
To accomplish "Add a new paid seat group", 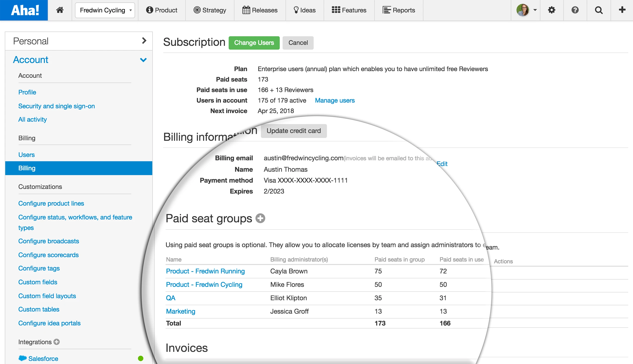I will [260, 218].
